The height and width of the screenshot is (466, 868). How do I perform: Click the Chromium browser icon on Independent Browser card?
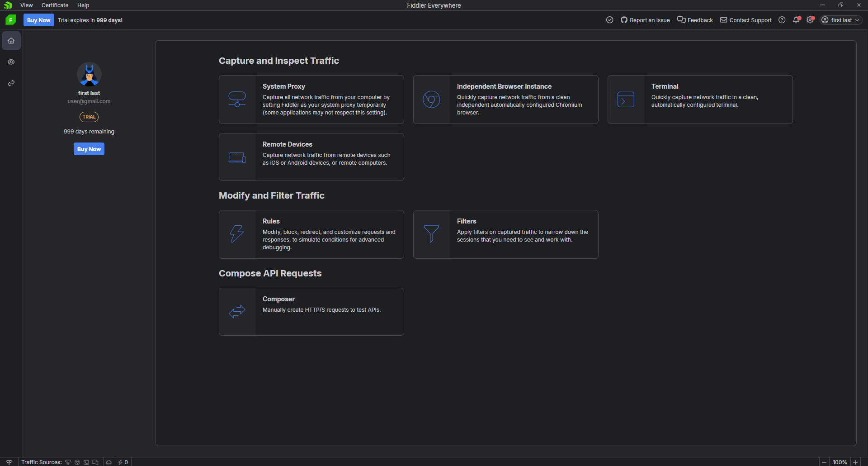432,100
